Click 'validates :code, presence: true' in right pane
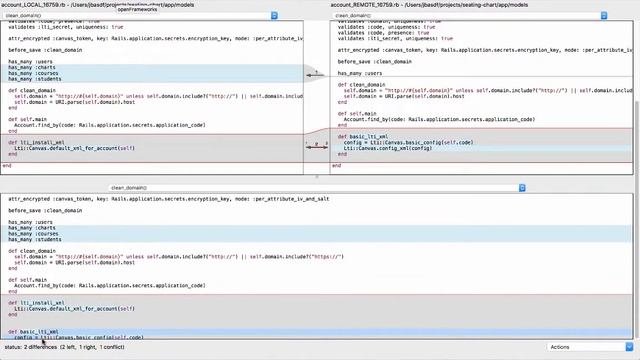Image resolution: width=640 pixels, height=360 pixels. pyautogui.click(x=383, y=33)
